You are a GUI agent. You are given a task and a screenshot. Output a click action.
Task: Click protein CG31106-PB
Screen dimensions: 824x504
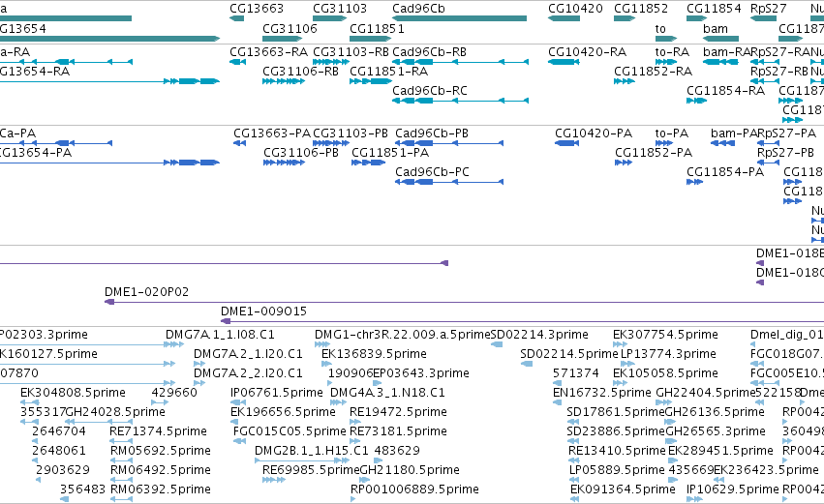tap(285, 163)
